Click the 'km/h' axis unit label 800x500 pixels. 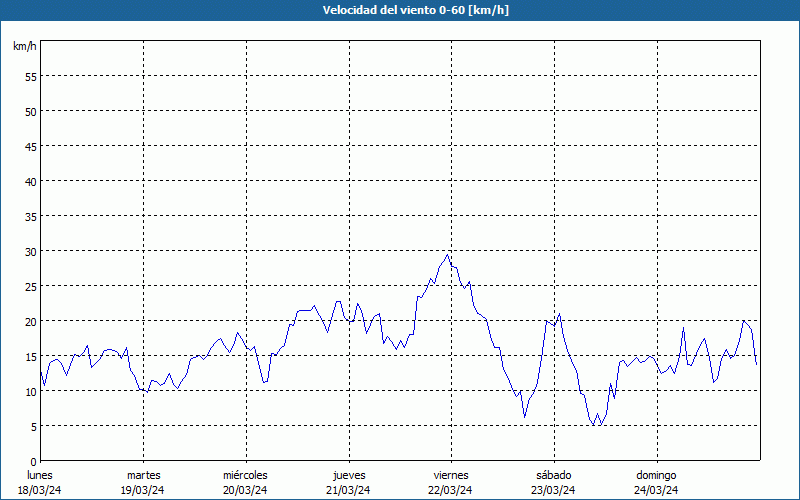coord(24,46)
